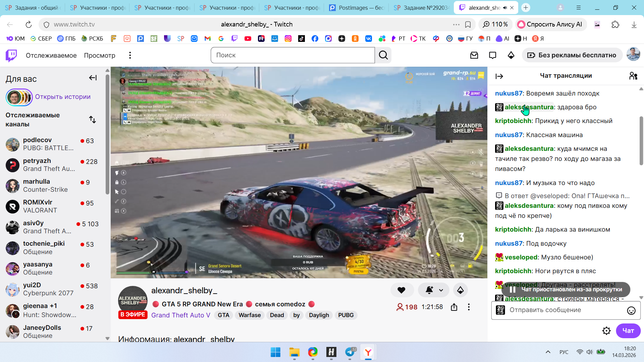Viewport: 644px width, 362px height.
Task: Open the emote picker smiley icon
Action: pos(631,311)
